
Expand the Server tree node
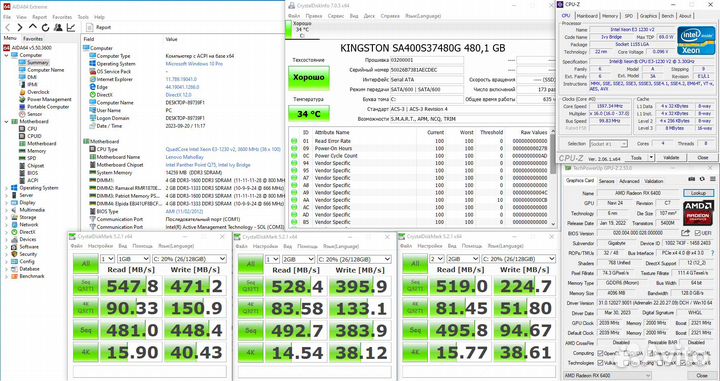point(6,195)
